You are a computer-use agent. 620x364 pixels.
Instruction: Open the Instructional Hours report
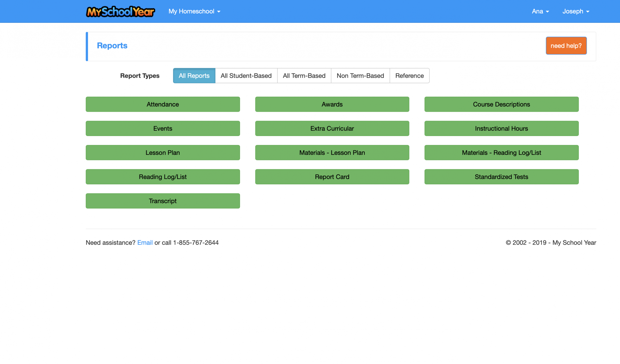[x=501, y=128]
